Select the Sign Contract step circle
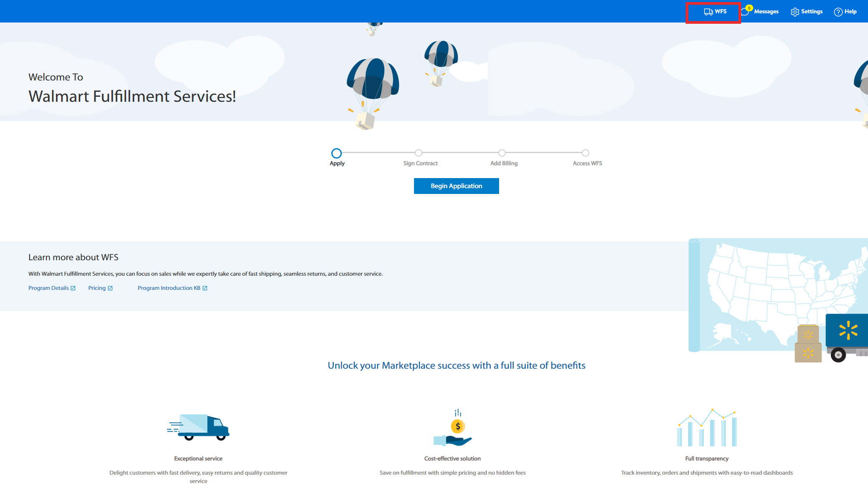 pyautogui.click(x=419, y=153)
